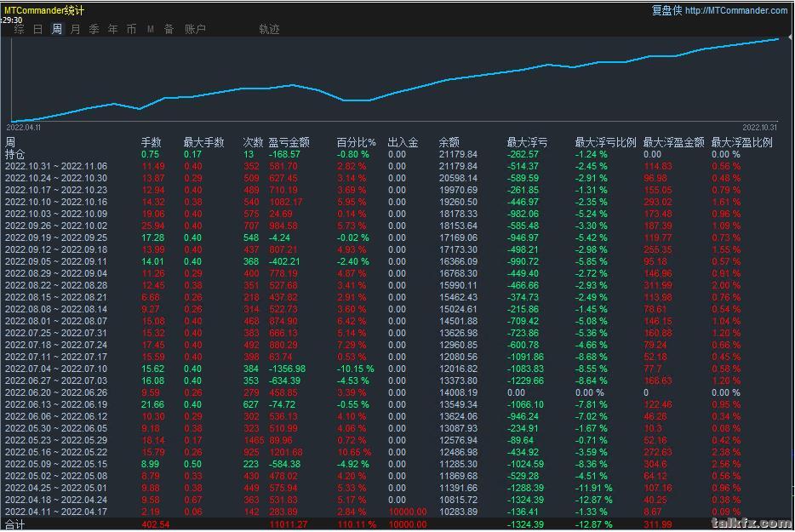
Task: Click the drawdown ratio -11.91 %
Action: (594, 488)
